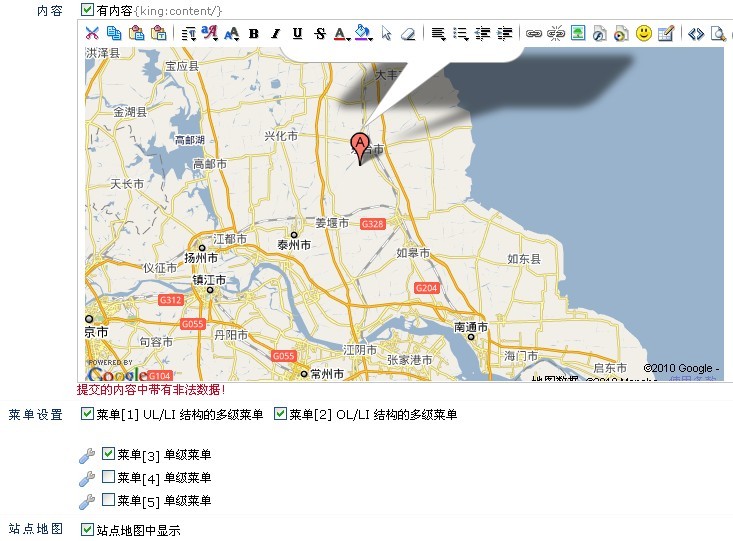The width and height of the screenshot is (733, 541).
Task: Toggle 站点地图中显示 checkbox
Action: click(x=87, y=529)
